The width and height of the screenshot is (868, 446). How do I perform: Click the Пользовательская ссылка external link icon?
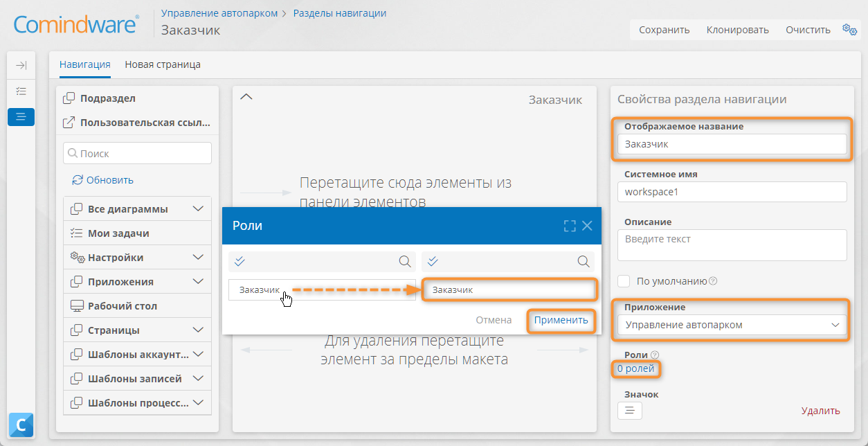[x=69, y=123]
